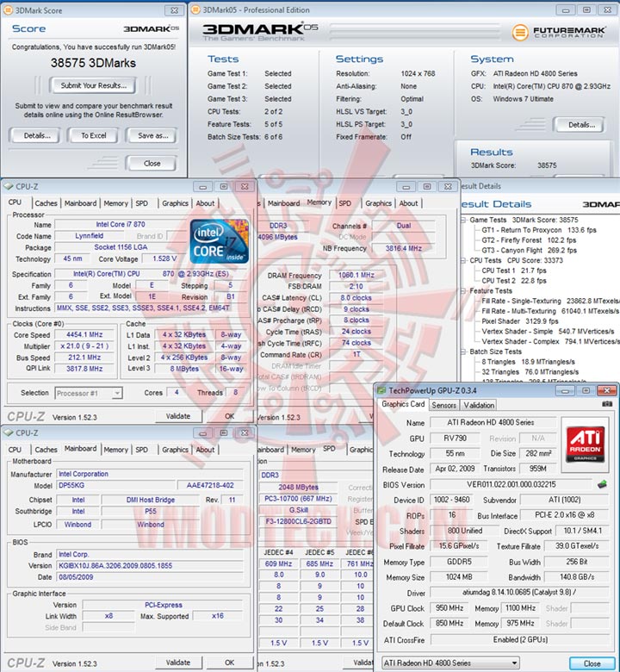This screenshot has width=620, height=672.
Task: Minimize the top-left CPU-Z window
Action: click(x=202, y=186)
